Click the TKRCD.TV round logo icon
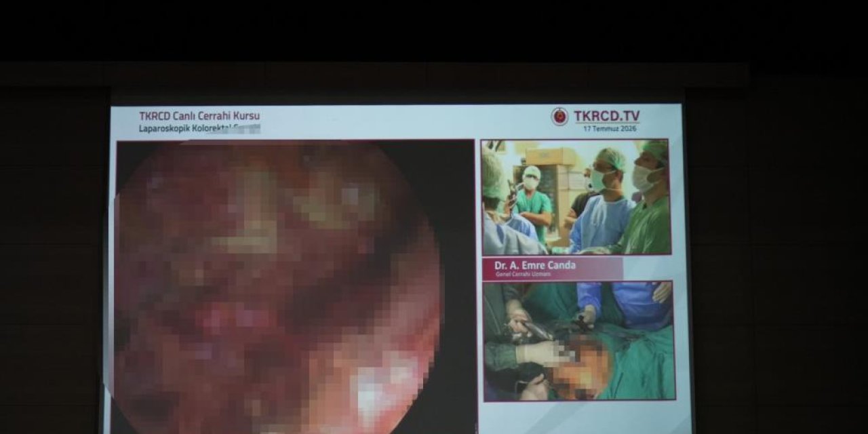 coord(559,117)
